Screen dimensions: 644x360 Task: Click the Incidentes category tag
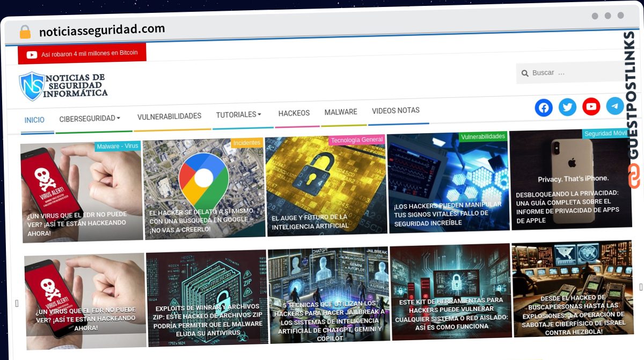[247, 143]
